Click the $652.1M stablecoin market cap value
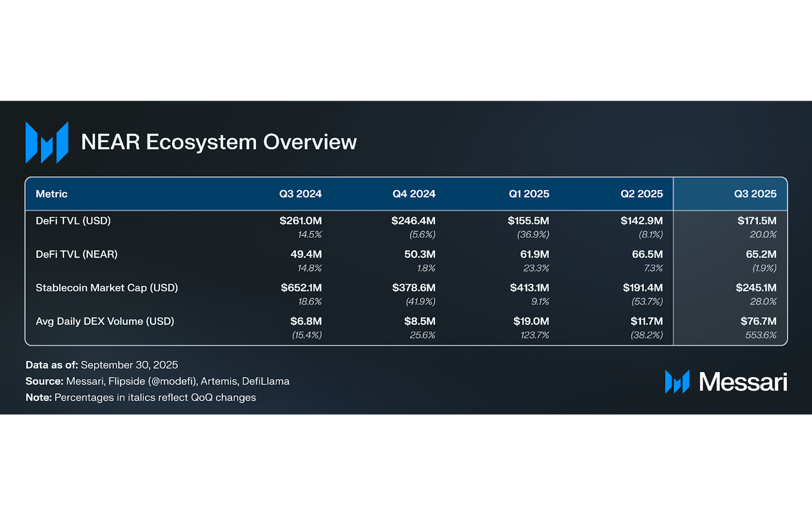This screenshot has width=812, height=515. (x=301, y=288)
